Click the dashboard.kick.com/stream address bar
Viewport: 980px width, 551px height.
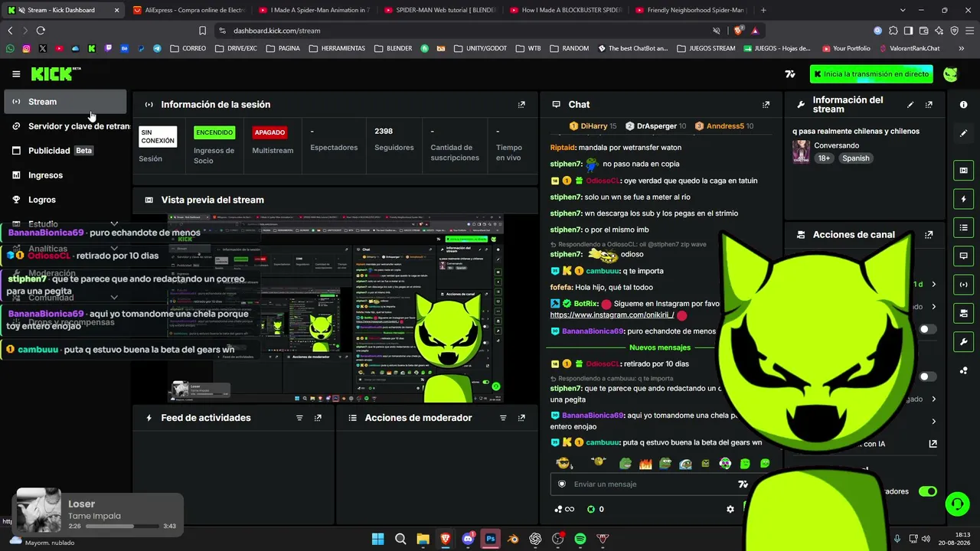[276, 31]
